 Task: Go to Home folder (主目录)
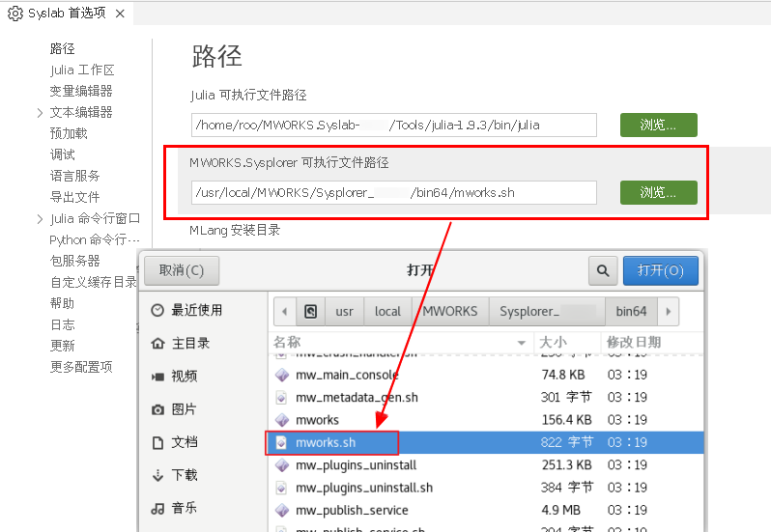pos(190,343)
